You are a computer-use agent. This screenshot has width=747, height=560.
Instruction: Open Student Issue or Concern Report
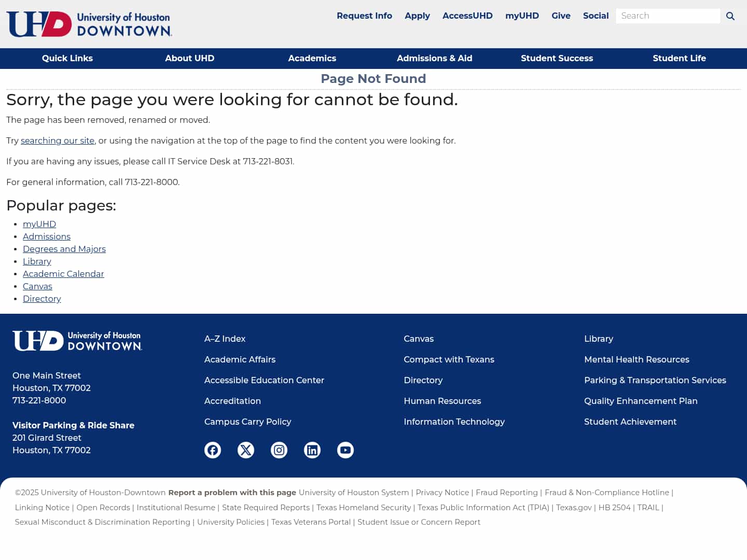(419, 522)
